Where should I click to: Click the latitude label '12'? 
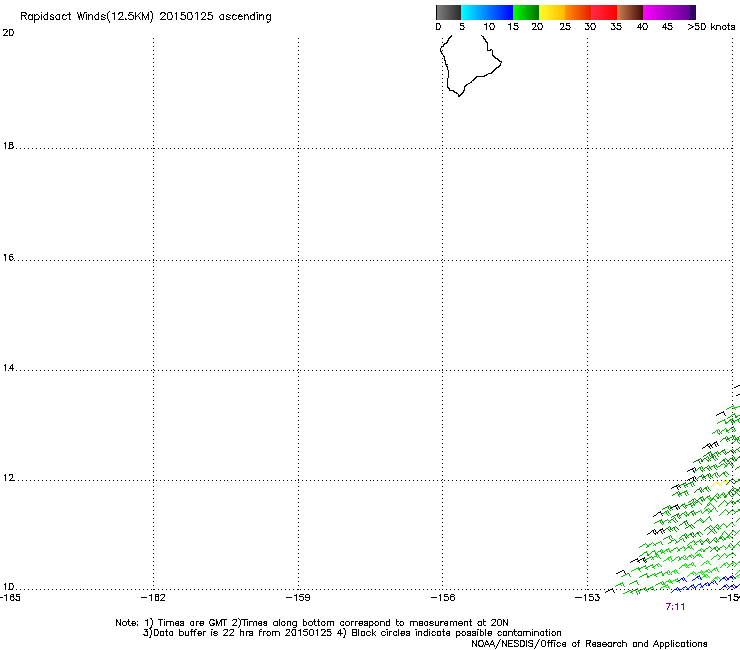(8, 478)
